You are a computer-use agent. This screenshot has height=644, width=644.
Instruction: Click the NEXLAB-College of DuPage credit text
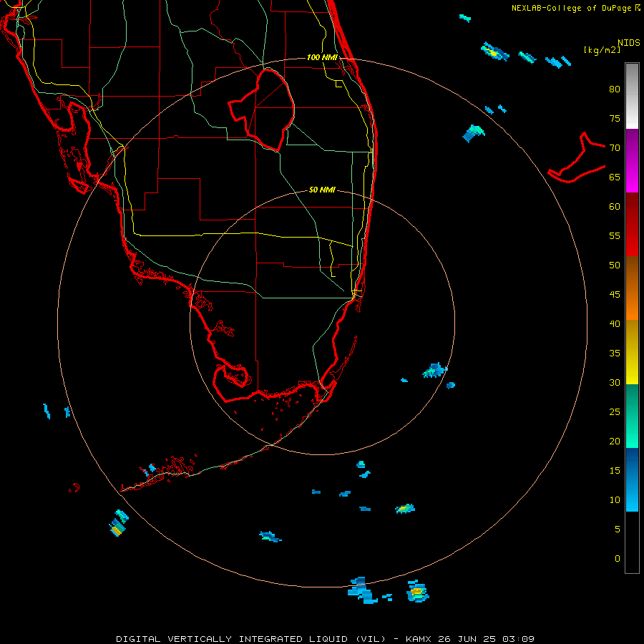pos(575,8)
